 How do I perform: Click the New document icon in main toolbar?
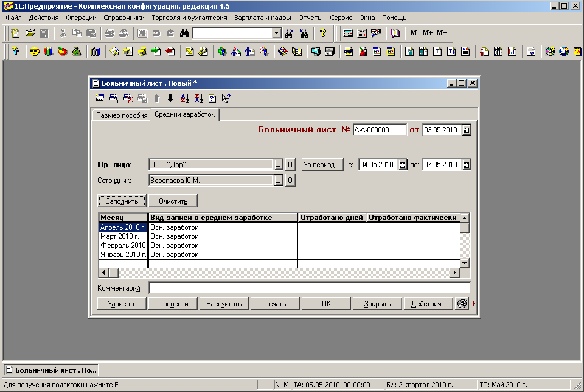[x=16, y=33]
